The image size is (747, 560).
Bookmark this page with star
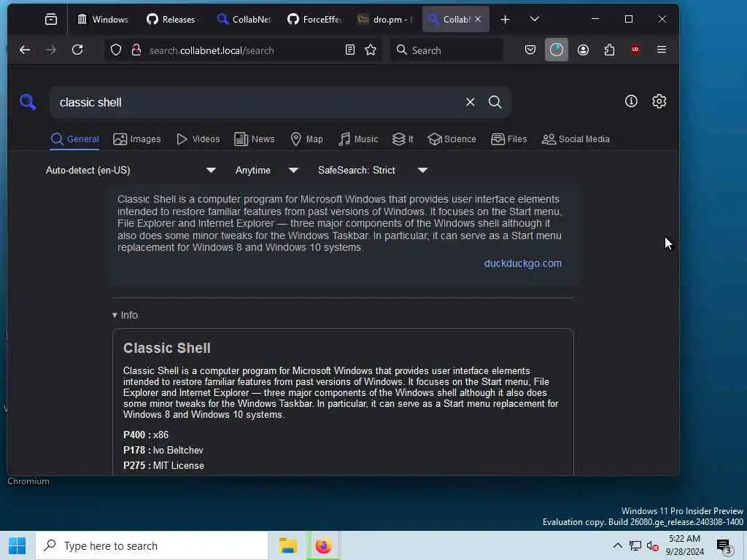tap(371, 50)
